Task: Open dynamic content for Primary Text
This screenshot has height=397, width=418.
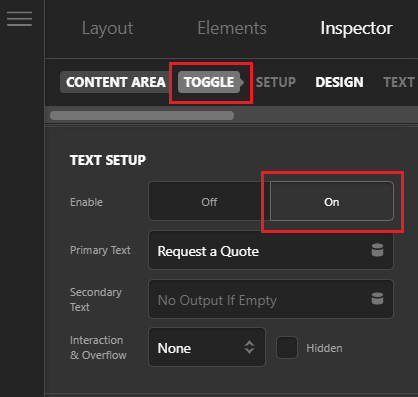Action: 377,250
